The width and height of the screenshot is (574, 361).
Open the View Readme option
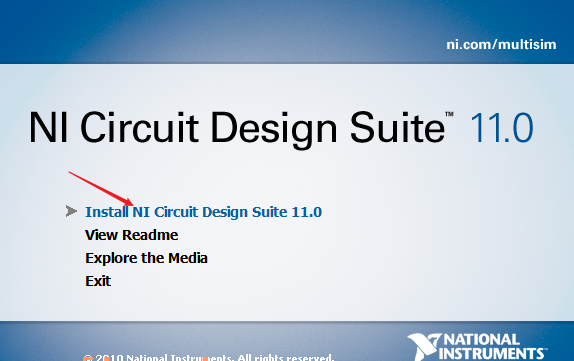click(131, 235)
